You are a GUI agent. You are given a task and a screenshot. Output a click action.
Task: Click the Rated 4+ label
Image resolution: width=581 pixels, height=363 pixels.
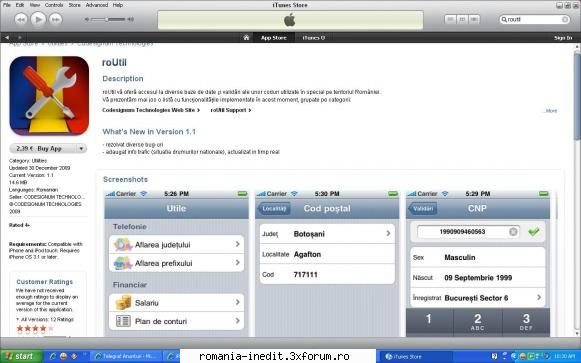(x=19, y=225)
